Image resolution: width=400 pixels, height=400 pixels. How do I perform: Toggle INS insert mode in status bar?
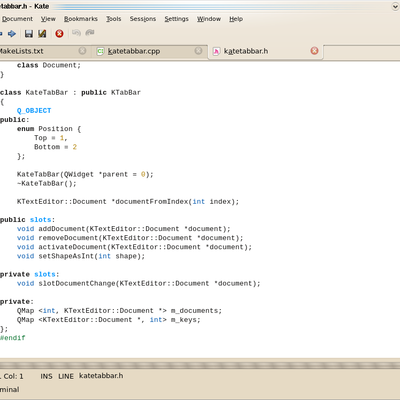(x=46, y=376)
